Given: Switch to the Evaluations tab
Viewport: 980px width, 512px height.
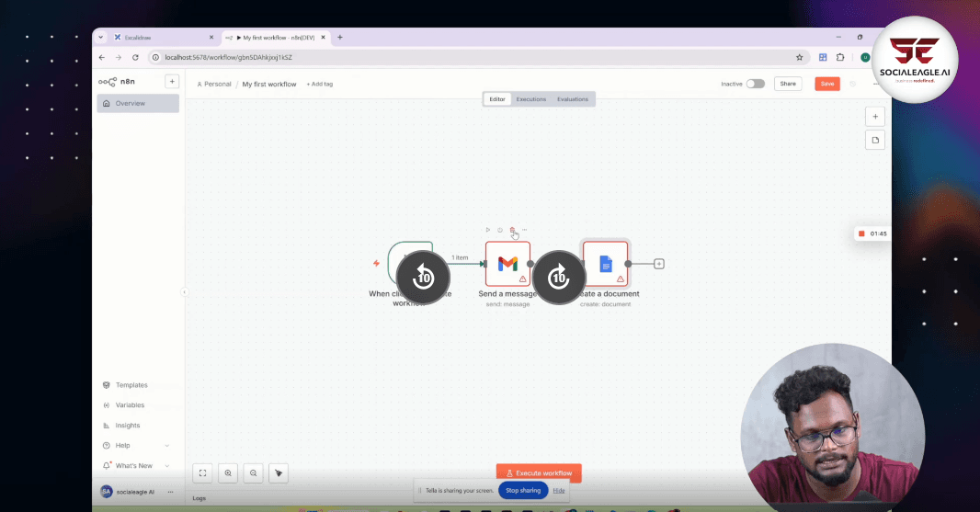Looking at the screenshot, I should [x=573, y=98].
